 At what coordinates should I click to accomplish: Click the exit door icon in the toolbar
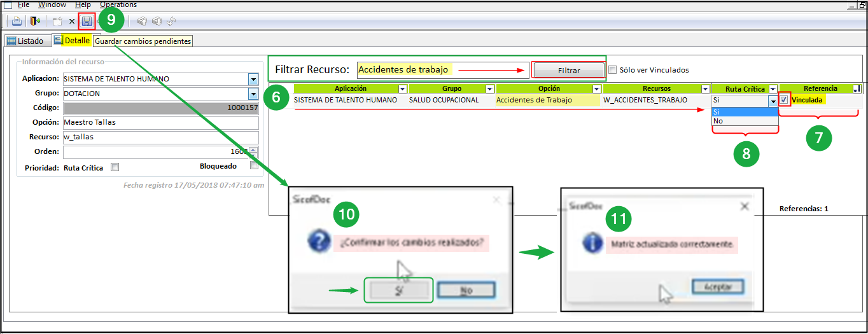(35, 21)
